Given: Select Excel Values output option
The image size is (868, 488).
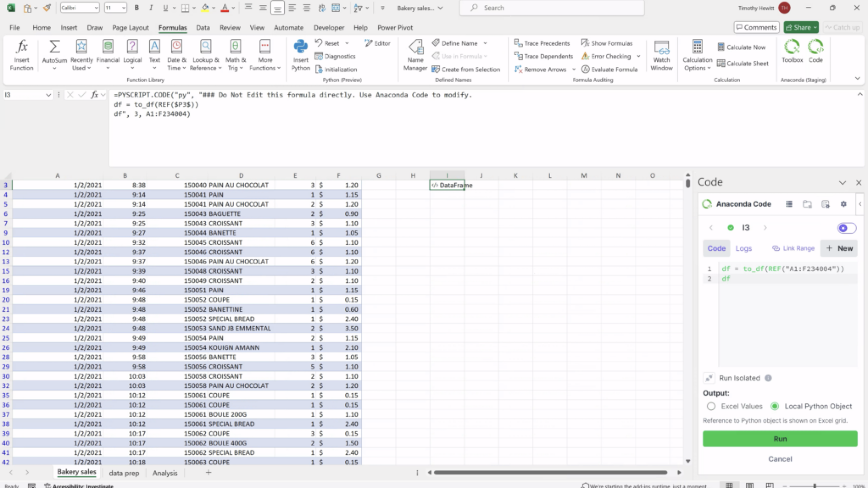Looking at the screenshot, I should (711, 406).
